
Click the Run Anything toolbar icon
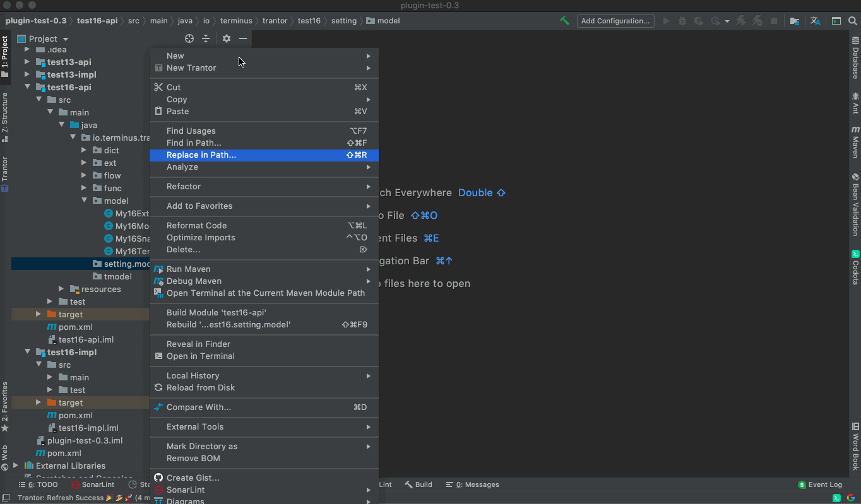tap(836, 21)
